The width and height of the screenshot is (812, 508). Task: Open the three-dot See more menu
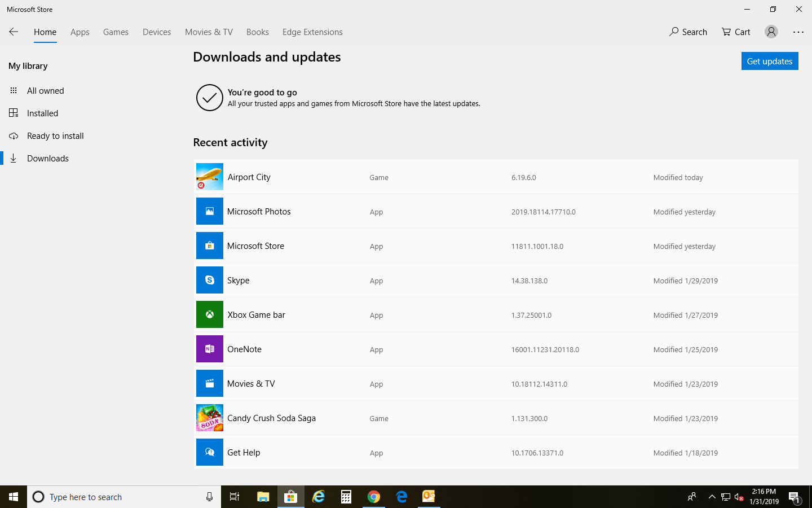[x=798, y=32]
